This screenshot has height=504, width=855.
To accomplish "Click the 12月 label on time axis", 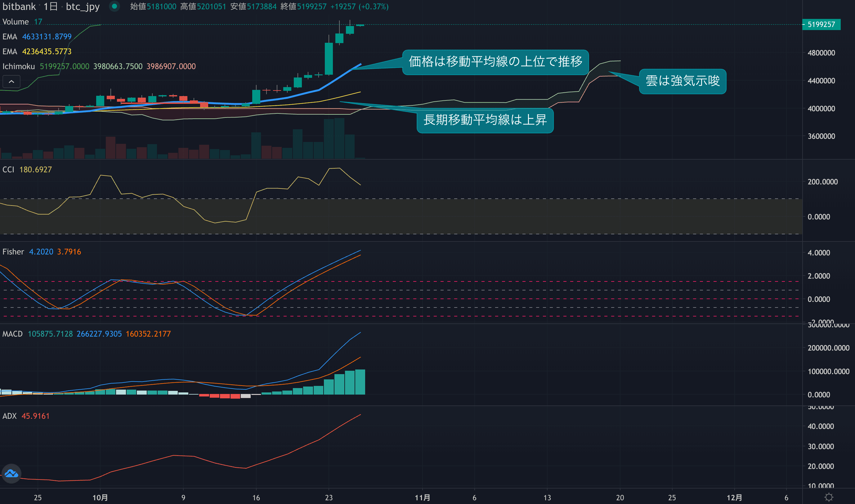I will pos(734,497).
